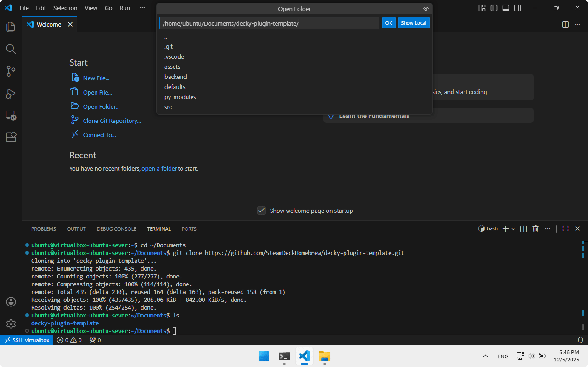Select the backend folder in list
This screenshot has height=367, width=588.
pos(175,77)
